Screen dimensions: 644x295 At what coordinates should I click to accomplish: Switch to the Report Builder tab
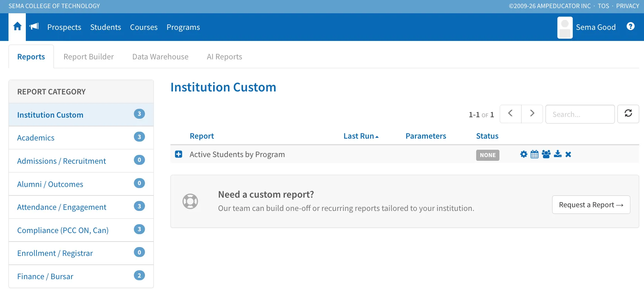(89, 57)
